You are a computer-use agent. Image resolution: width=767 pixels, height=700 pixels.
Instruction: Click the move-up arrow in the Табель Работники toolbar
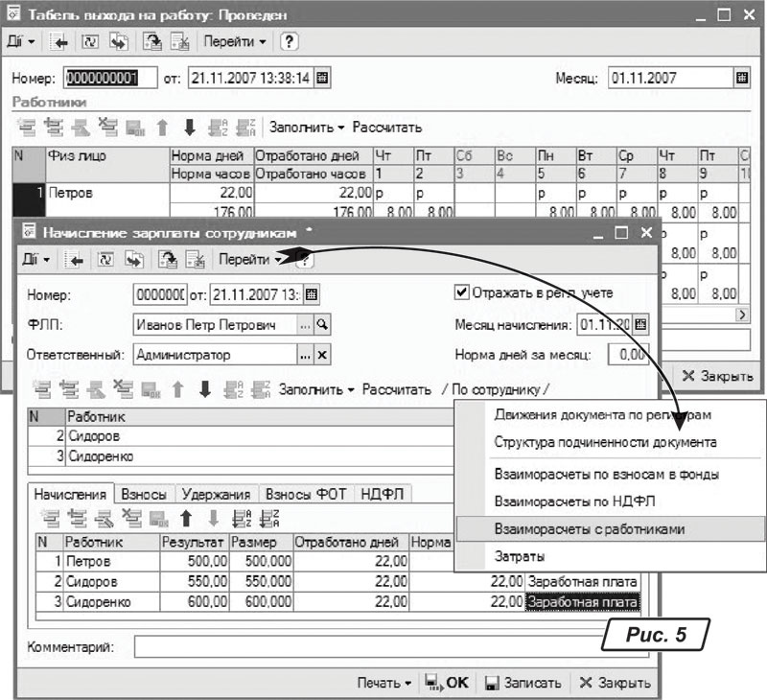162,127
